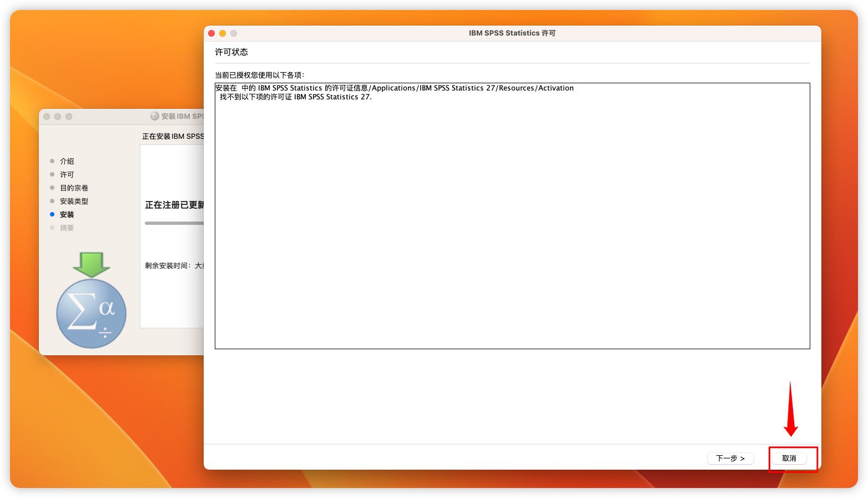Minimize the license window with yellow button
Viewport: 868px width, 498px height.
[x=223, y=33]
